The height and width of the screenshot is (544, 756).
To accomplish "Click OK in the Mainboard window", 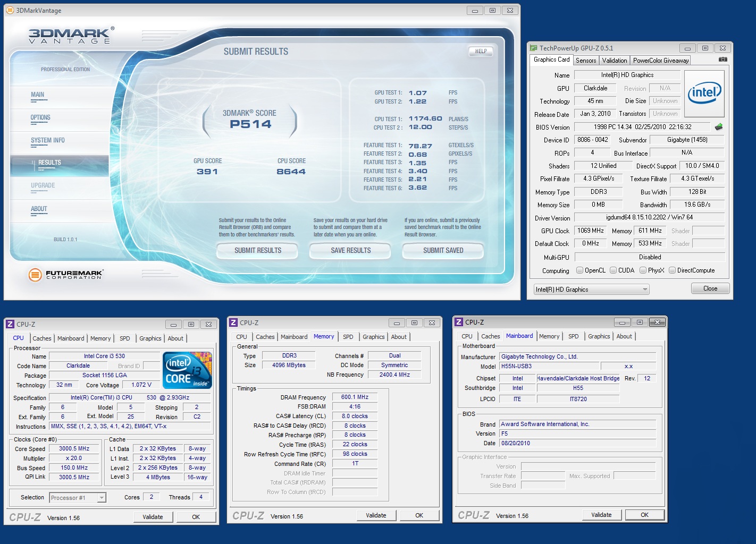I will click(x=645, y=515).
